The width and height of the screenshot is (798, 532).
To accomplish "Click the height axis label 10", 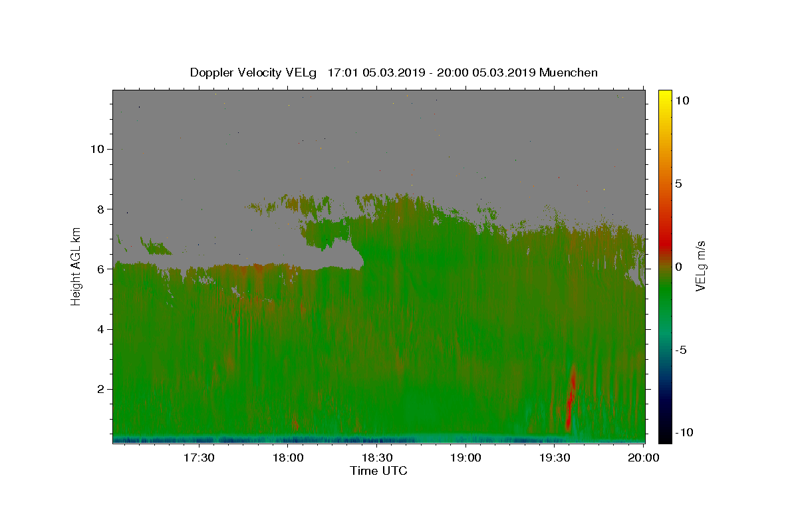I will [97, 149].
